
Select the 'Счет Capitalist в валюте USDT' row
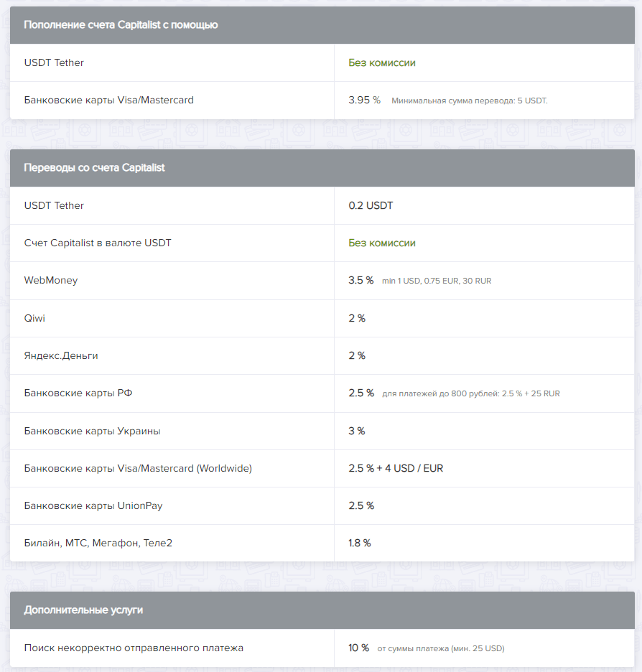click(x=322, y=243)
